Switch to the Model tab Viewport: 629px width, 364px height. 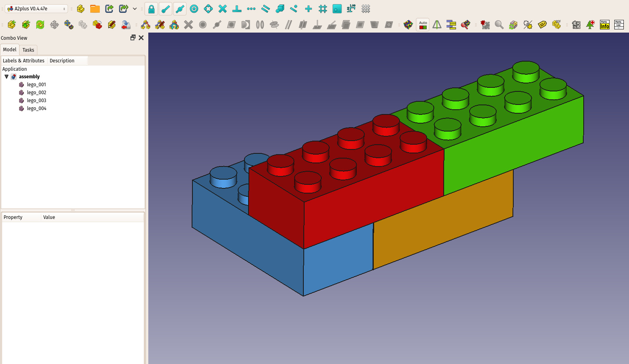coord(10,50)
